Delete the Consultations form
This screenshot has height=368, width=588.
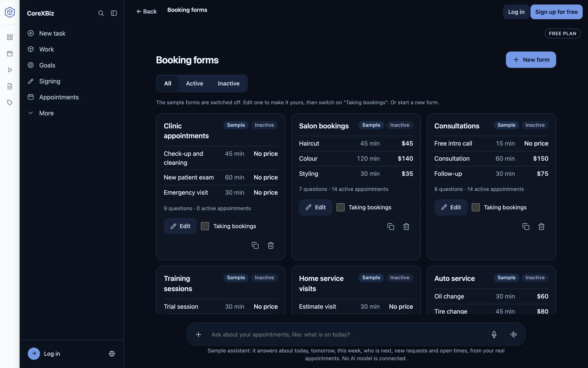coord(541,227)
